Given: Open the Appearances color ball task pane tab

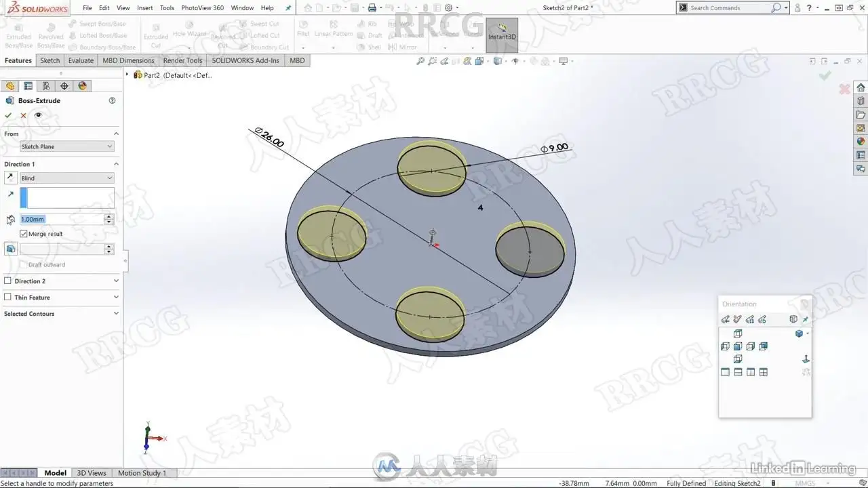Looking at the screenshot, I should point(861,142).
